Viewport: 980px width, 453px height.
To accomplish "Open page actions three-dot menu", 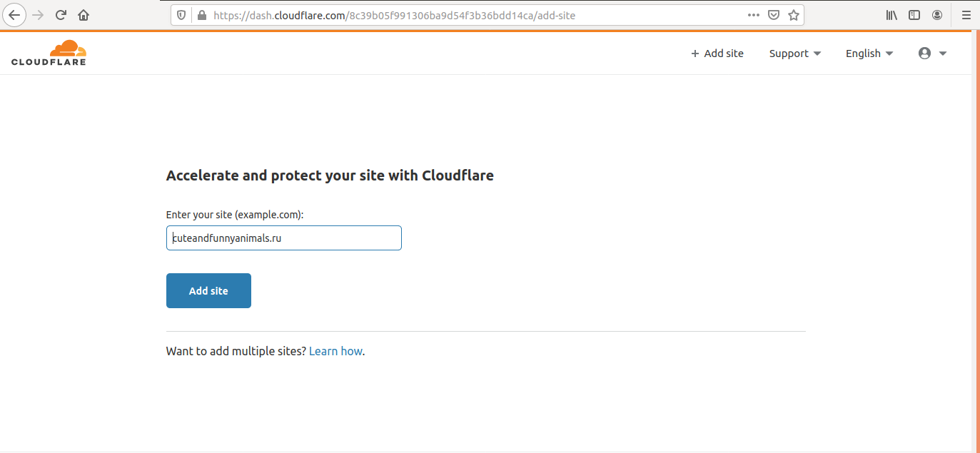I will coord(754,15).
